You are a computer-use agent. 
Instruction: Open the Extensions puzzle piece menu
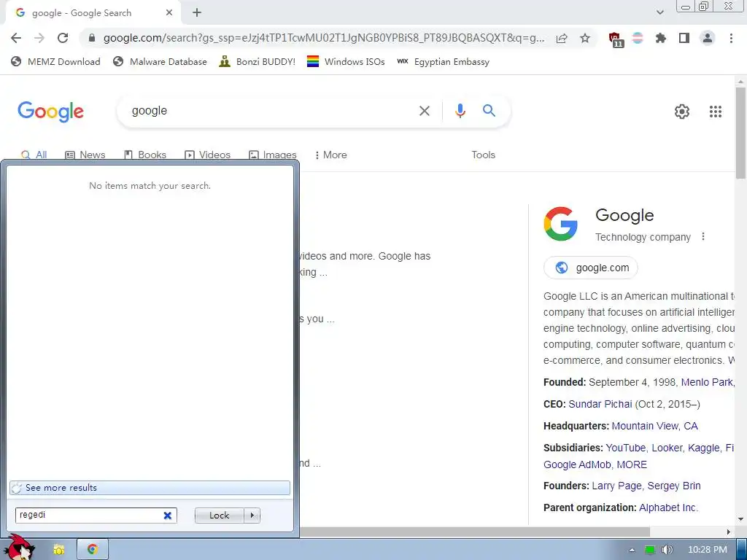[x=661, y=38]
